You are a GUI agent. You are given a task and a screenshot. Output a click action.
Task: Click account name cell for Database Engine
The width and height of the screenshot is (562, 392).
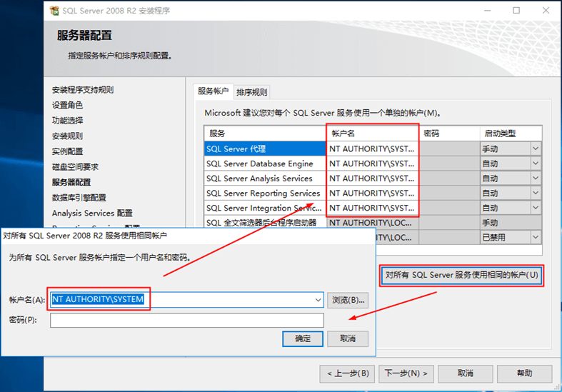(x=372, y=164)
